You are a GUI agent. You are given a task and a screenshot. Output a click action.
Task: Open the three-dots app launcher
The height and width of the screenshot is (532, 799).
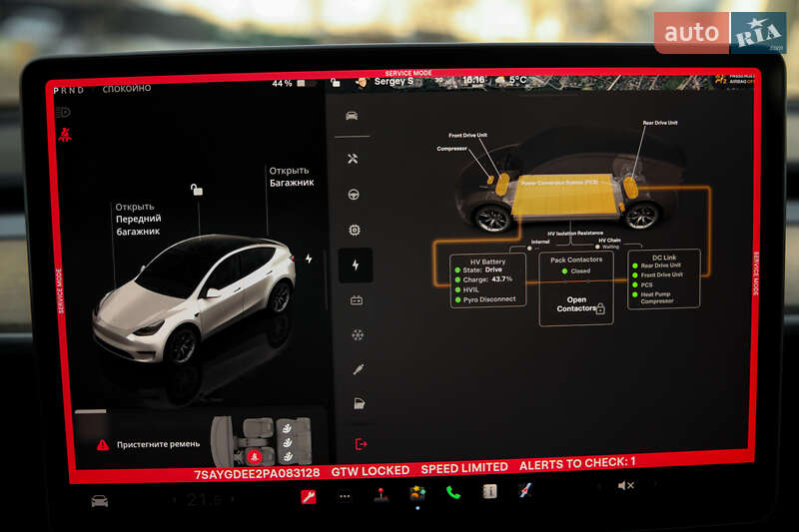coord(345,496)
